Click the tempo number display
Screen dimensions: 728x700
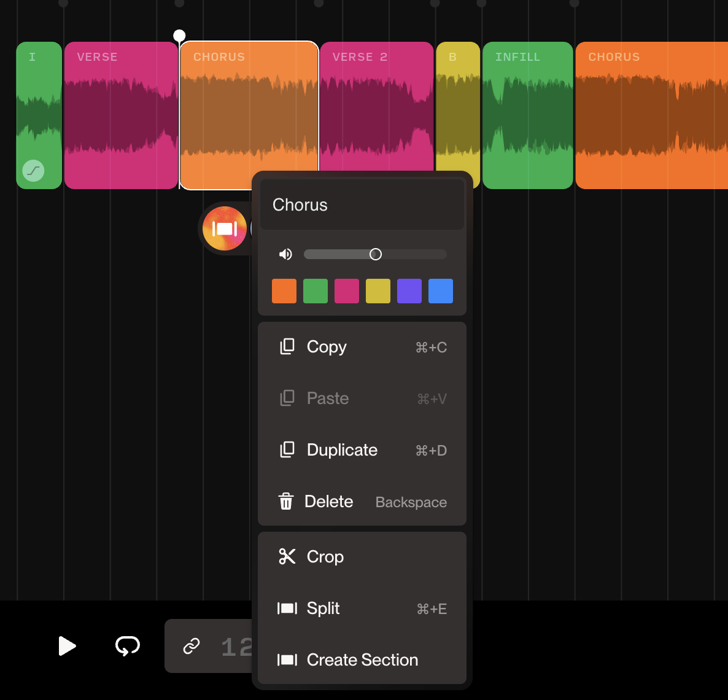(x=237, y=647)
